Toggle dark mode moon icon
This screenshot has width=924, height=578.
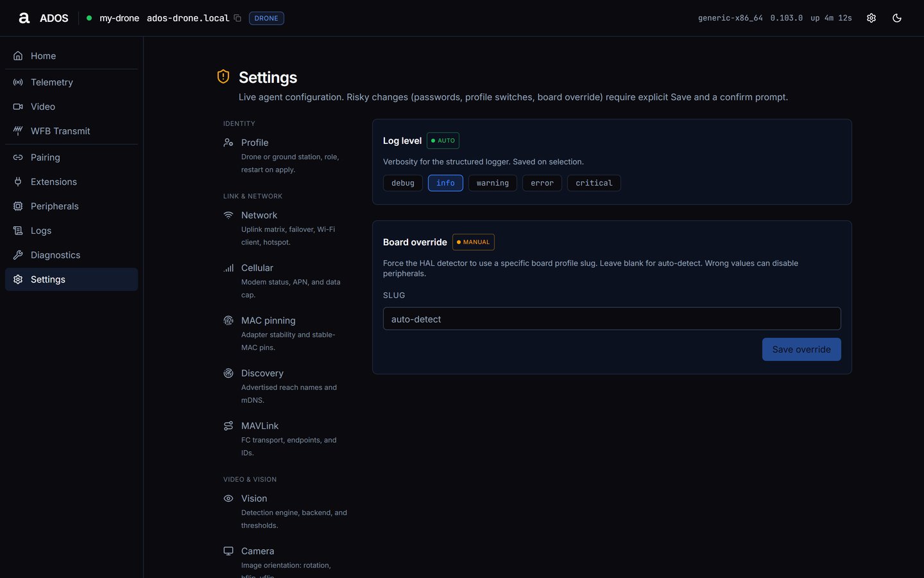[897, 18]
